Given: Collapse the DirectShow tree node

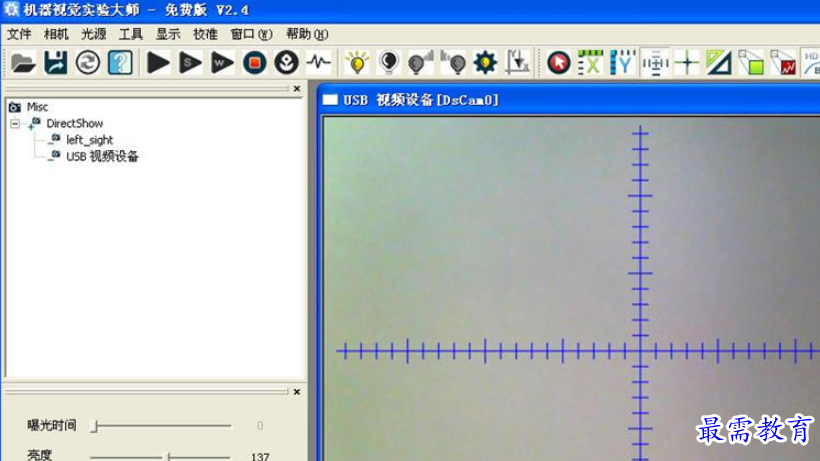Looking at the screenshot, I should point(15,124).
